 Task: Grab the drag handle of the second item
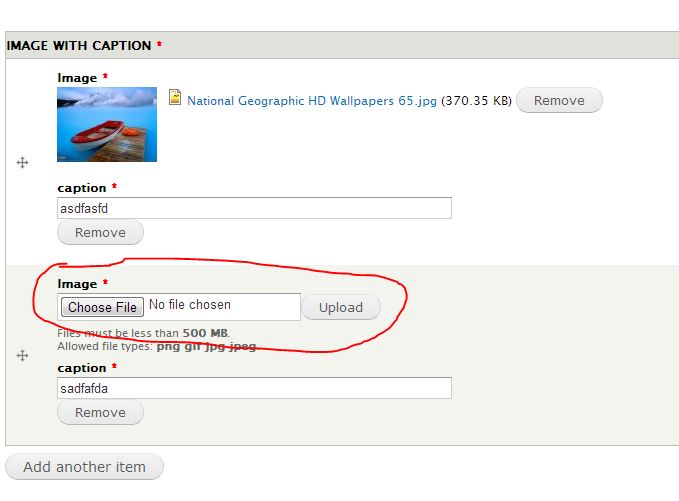23,356
